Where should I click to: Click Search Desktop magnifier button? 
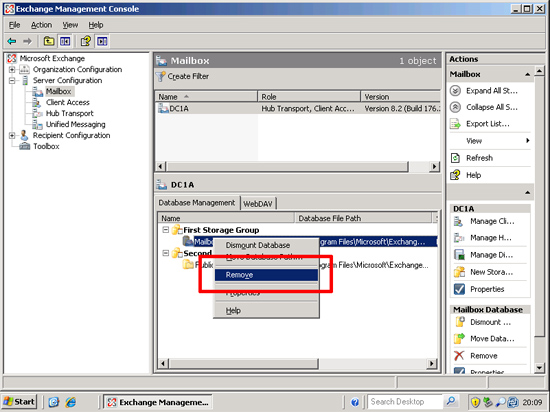(450, 401)
